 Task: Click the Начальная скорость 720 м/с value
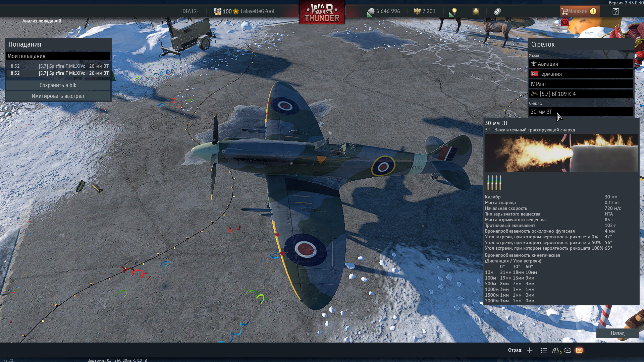coord(612,208)
